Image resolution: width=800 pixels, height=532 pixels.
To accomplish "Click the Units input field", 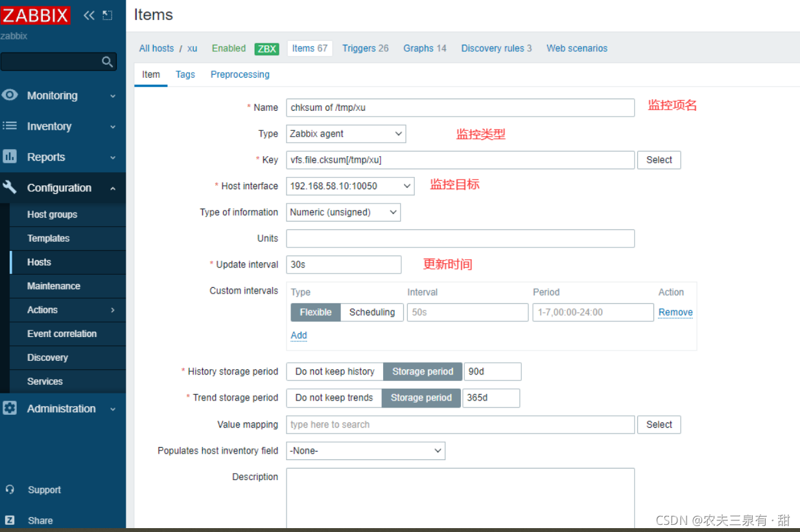I will pyautogui.click(x=460, y=238).
